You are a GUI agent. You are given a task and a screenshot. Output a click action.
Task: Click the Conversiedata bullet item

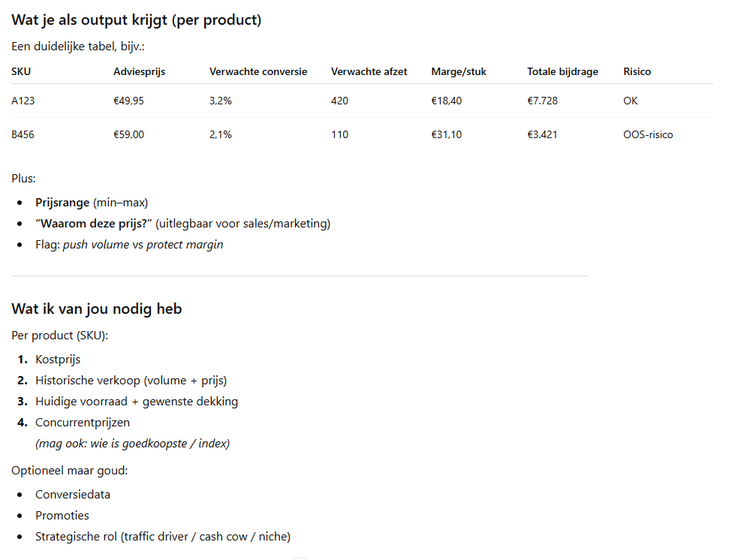point(73,495)
